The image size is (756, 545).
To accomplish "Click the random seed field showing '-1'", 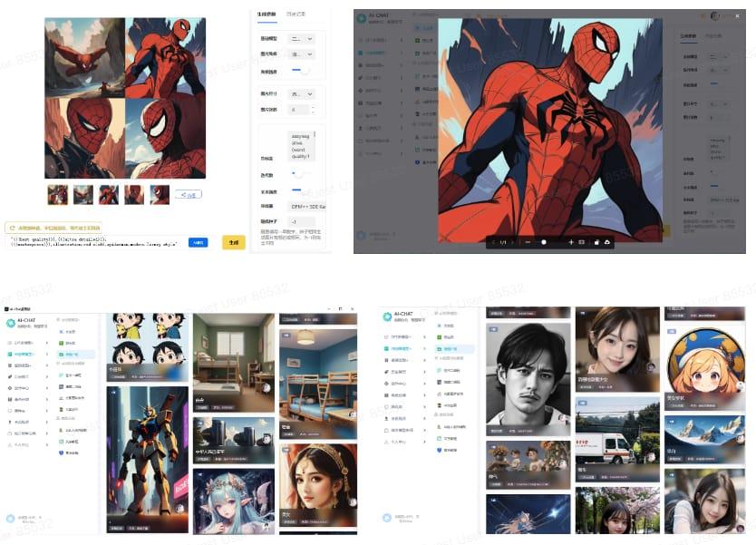I will coord(301,222).
